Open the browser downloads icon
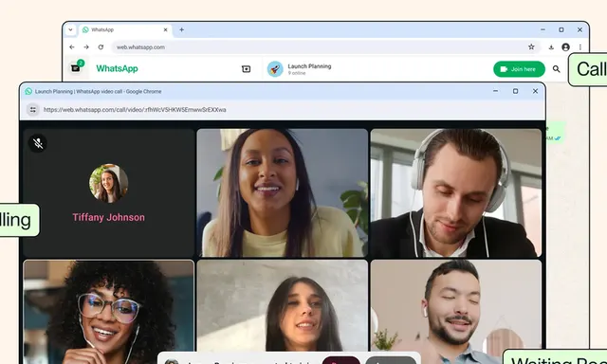Screen dimensions: 607x364 [551, 47]
